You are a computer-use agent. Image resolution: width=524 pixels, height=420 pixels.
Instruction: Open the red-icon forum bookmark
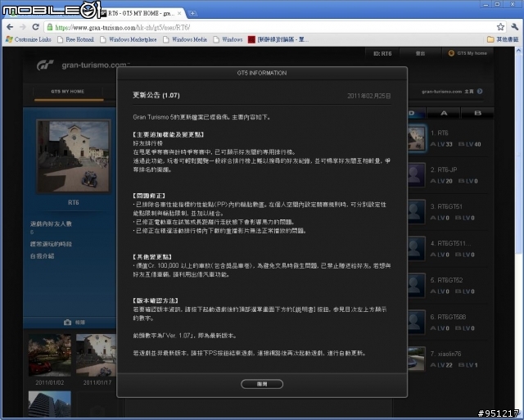(x=278, y=39)
